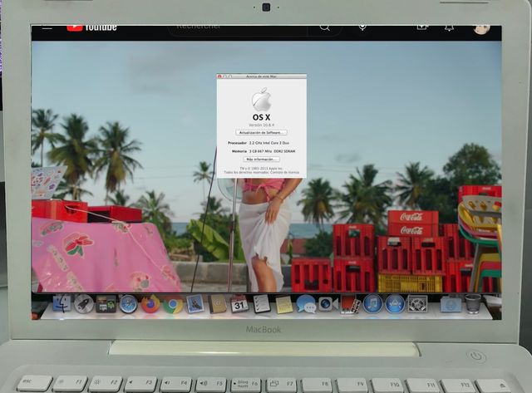
Task: Open YouTube account avatar menu
Action: (x=481, y=29)
